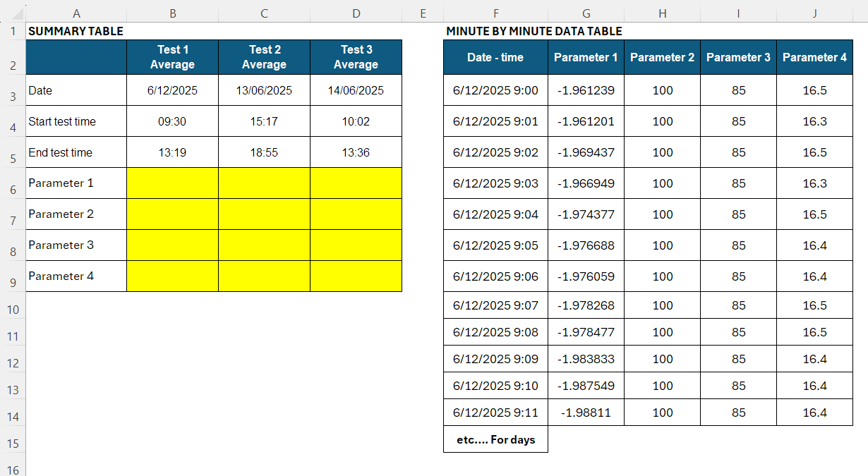Select the Start test time 09:30 cell
This screenshot has width=868, height=476.
pyautogui.click(x=172, y=121)
